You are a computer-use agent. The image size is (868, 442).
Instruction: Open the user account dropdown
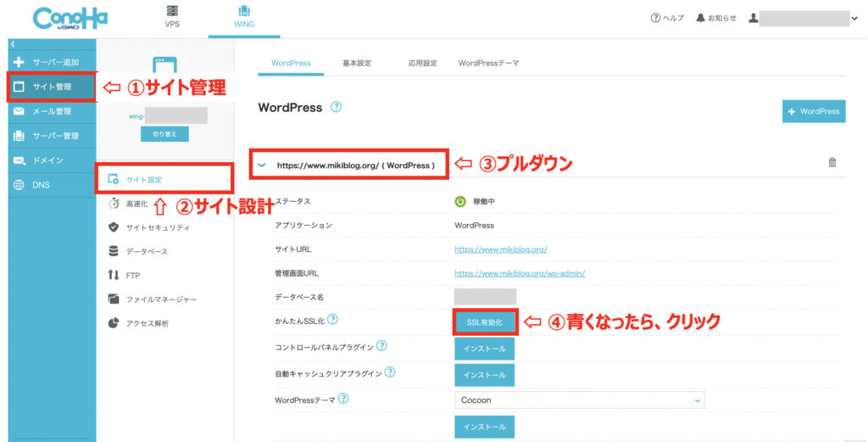804,19
